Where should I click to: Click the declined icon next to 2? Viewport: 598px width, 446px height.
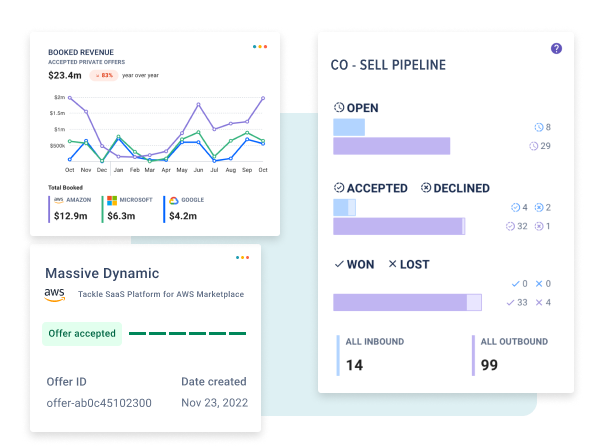click(x=539, y=207)
